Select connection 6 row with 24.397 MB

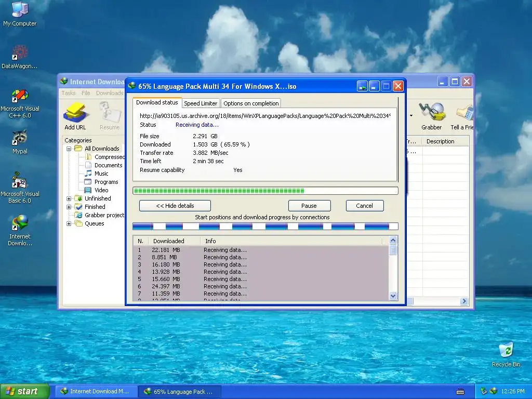point(261,286)
